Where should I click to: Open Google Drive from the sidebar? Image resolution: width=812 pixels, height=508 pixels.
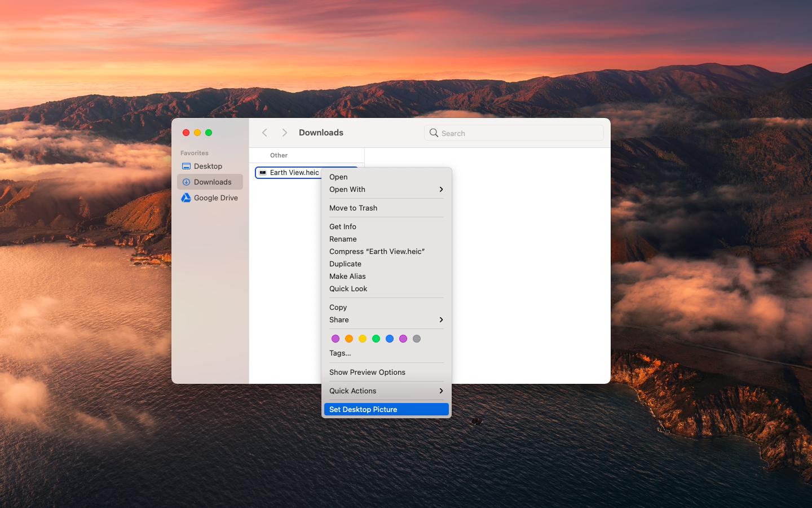[210, 198]
